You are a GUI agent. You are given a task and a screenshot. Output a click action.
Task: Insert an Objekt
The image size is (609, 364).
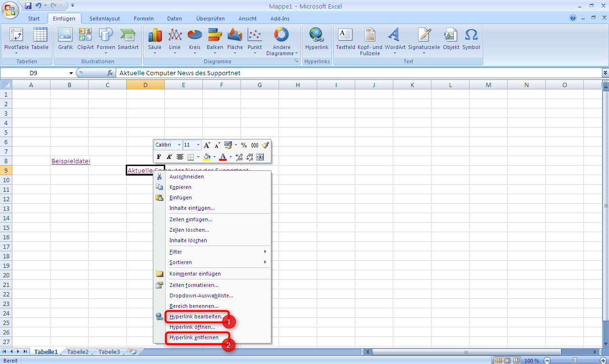tap(451, 39)
